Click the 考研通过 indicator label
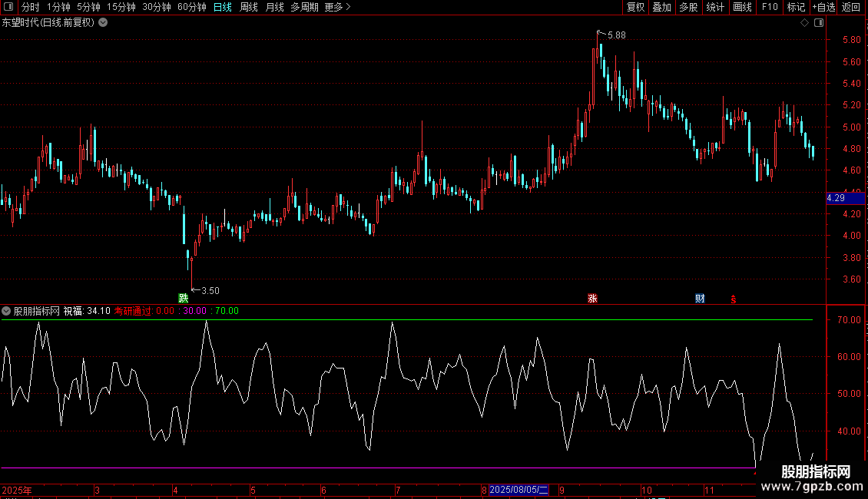Screen dimensions: 868x499 [133, 311]
